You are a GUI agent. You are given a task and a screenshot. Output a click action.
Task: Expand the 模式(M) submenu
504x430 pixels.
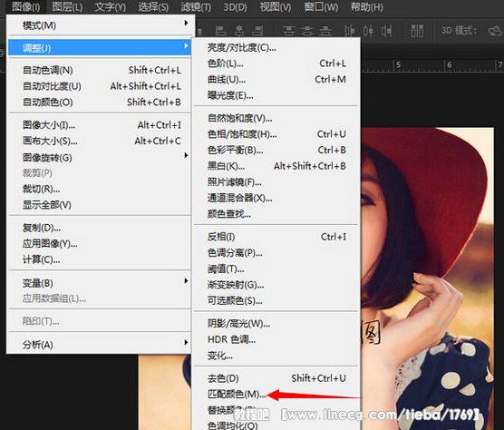point(99,25)
